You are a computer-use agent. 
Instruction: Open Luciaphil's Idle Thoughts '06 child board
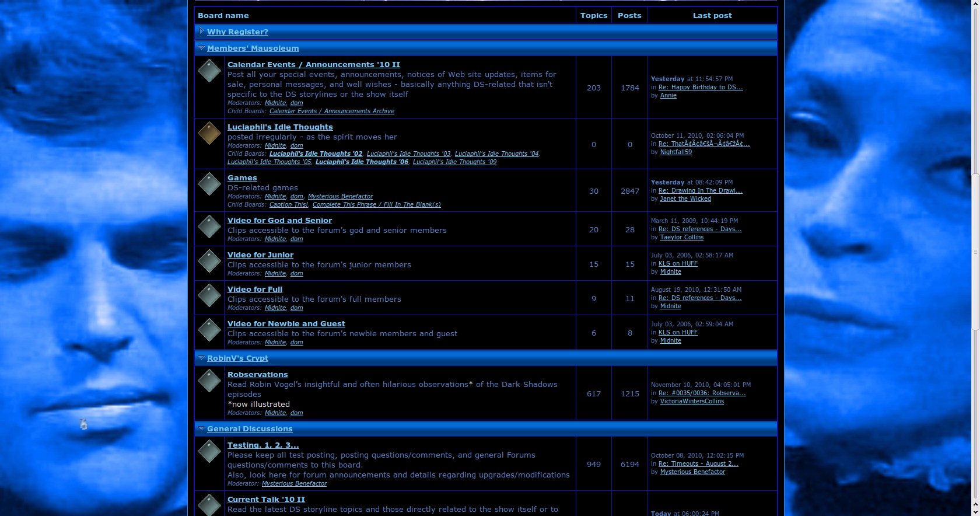point(362,162)
